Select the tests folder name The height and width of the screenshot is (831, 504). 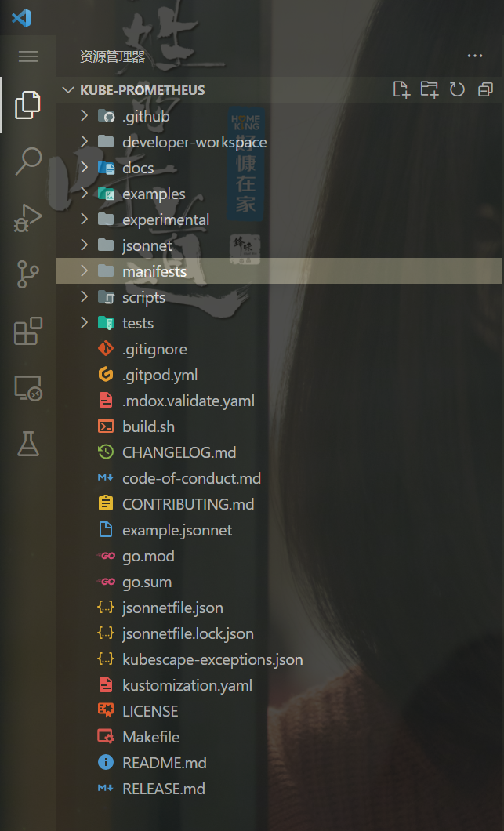(138, 323)
